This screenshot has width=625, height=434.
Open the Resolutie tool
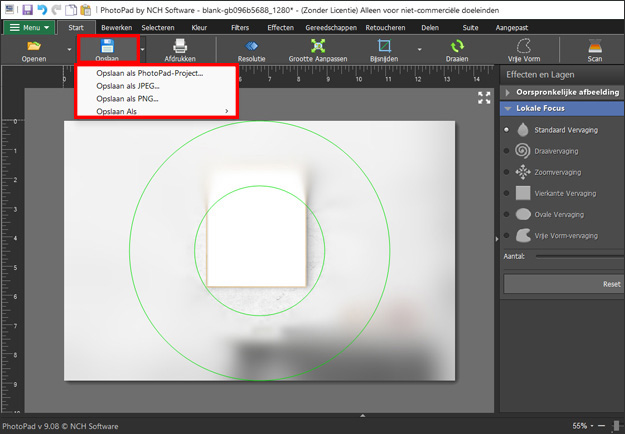tap(252, 50)
